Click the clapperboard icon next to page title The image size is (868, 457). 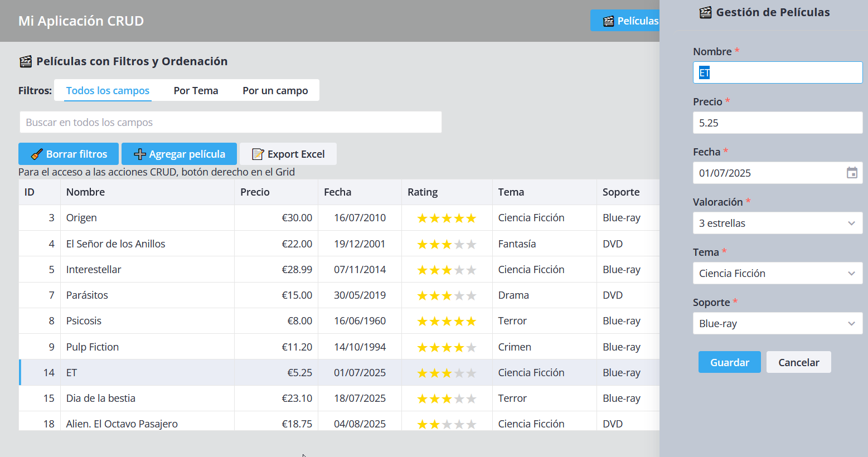[x=26, y=61]
